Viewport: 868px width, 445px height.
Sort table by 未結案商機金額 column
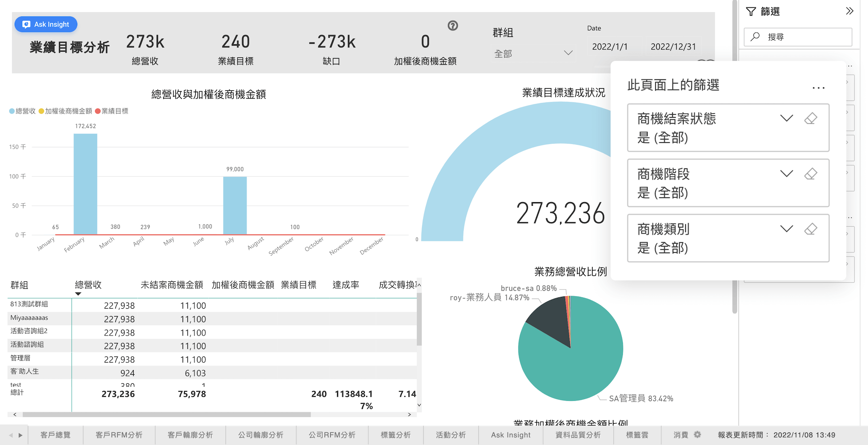click(x=172, y=285)
